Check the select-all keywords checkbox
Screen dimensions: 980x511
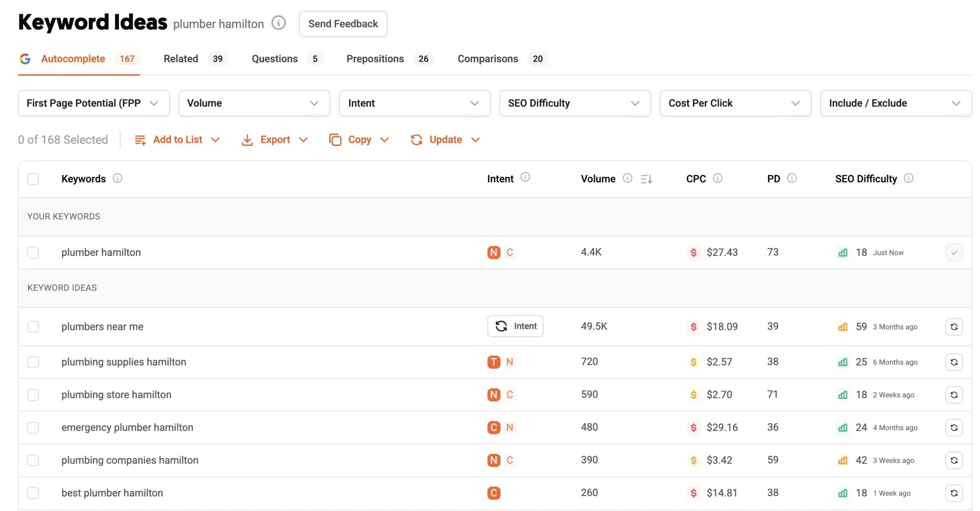tap(33, 179)
